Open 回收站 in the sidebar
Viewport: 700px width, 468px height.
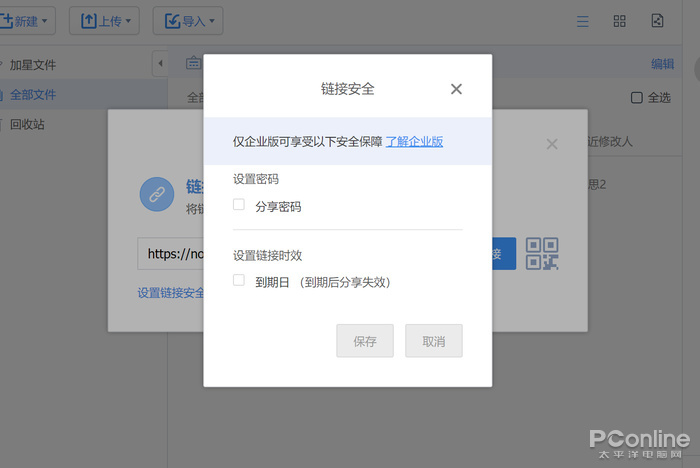tap(27, 124)
